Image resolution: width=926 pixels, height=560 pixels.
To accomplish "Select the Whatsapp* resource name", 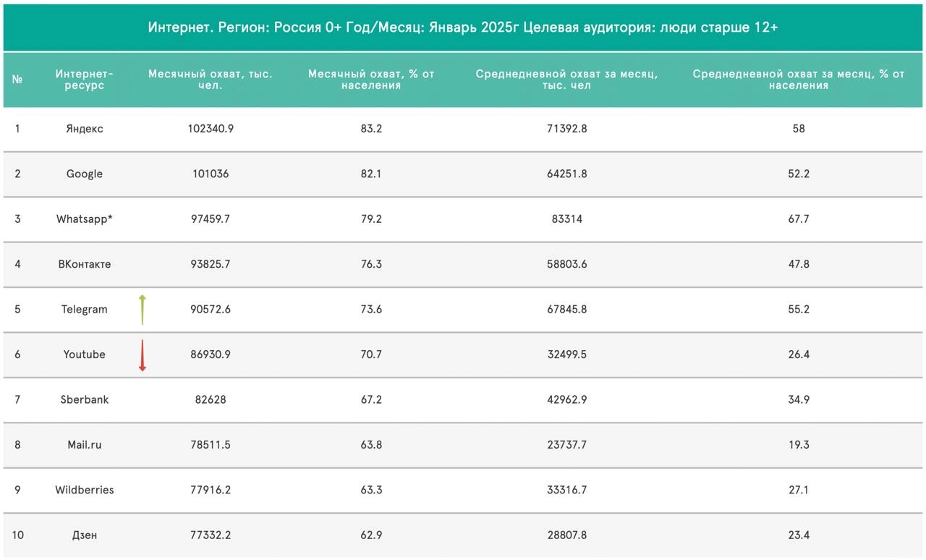I will tap(85, 219).
